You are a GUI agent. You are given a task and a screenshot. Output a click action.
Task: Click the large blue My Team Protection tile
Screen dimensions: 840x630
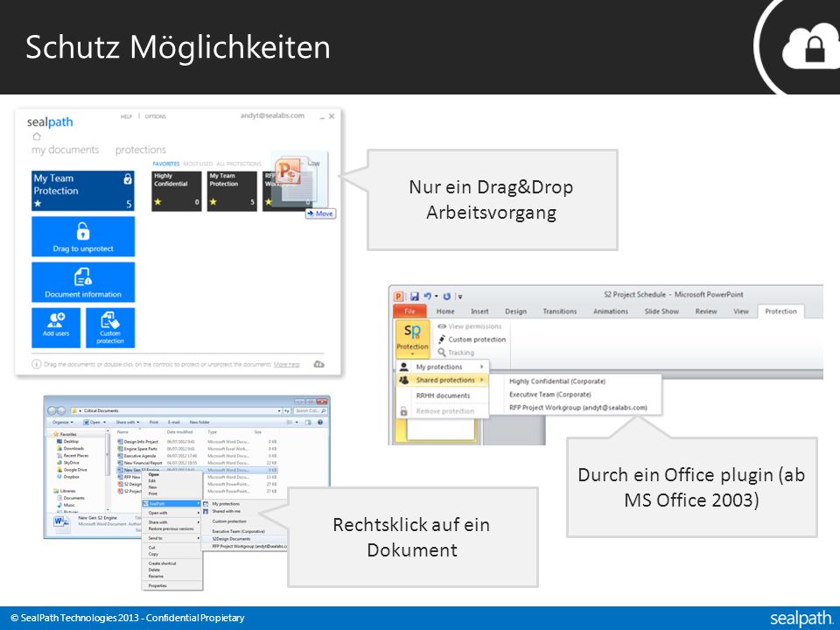(x=83, y=192)
